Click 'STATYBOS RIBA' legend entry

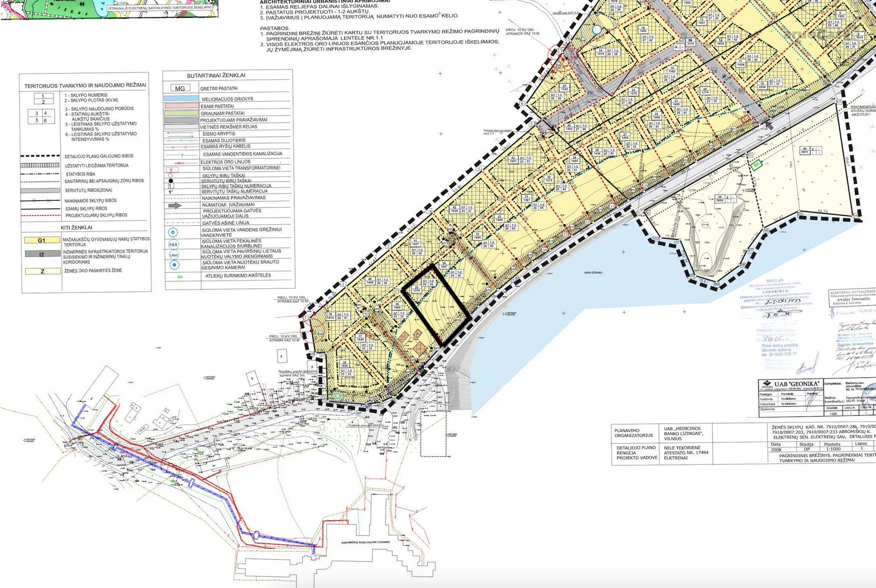click(x=80, y=174)
